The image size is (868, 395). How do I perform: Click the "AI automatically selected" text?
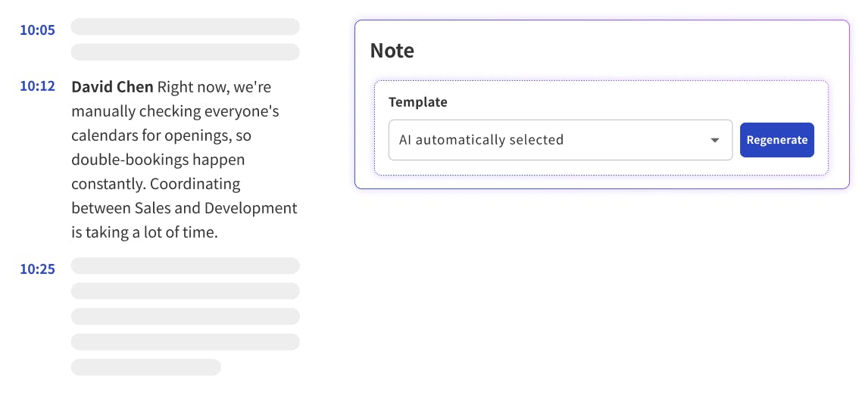(x=481, y=140)
